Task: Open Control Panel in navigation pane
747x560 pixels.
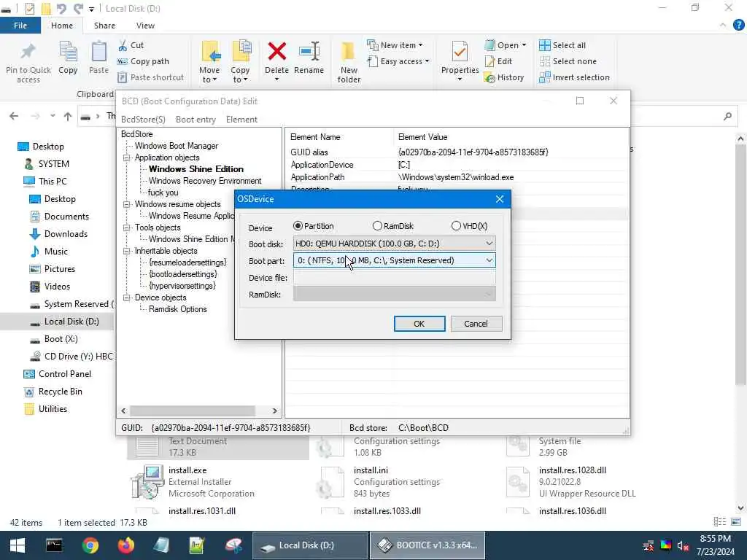Action: pyautogui.click(x=57, y=374)
